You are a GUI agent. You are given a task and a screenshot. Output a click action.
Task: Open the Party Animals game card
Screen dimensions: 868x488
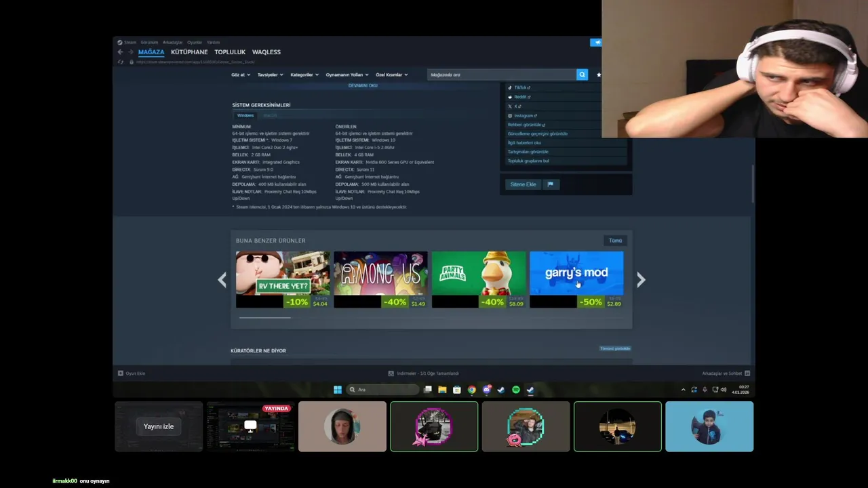(479, 279)
